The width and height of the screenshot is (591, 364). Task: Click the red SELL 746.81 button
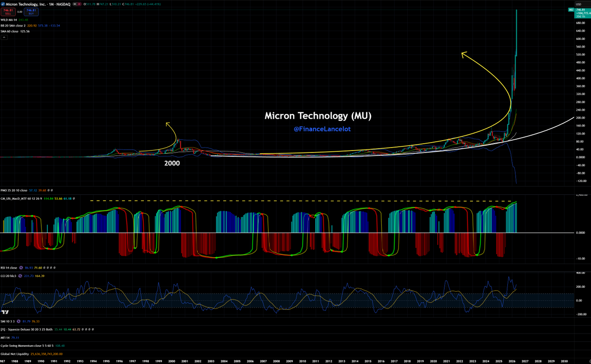point(8,12)
